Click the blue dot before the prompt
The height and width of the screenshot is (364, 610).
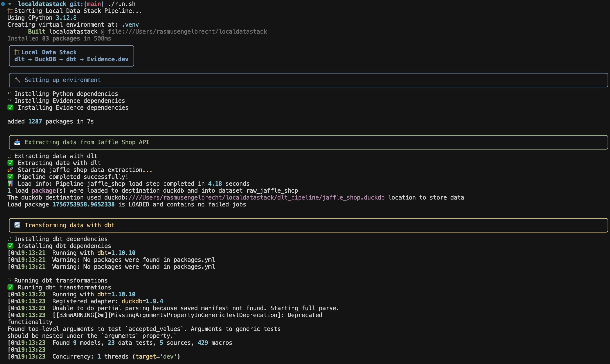tap(3, 4)
